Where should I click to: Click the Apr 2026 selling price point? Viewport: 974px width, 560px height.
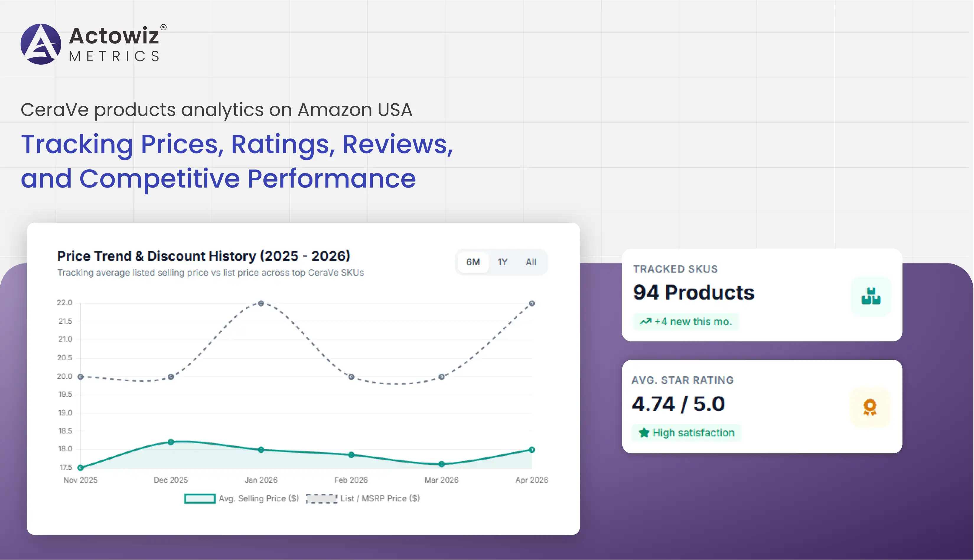[x=532, y=450]
